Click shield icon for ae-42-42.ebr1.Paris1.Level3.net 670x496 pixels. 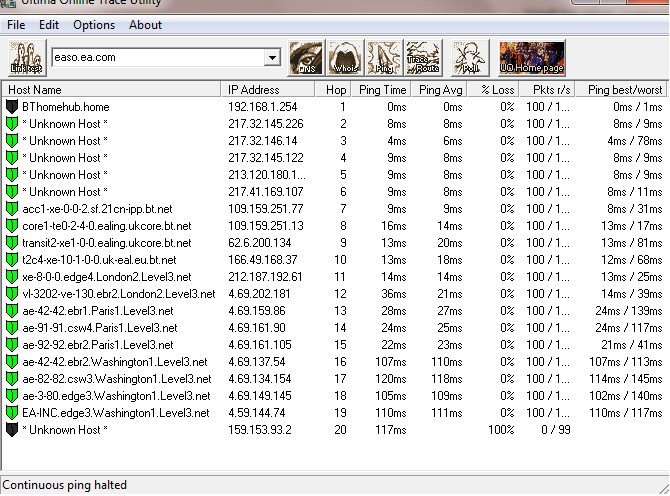point(12,311)
